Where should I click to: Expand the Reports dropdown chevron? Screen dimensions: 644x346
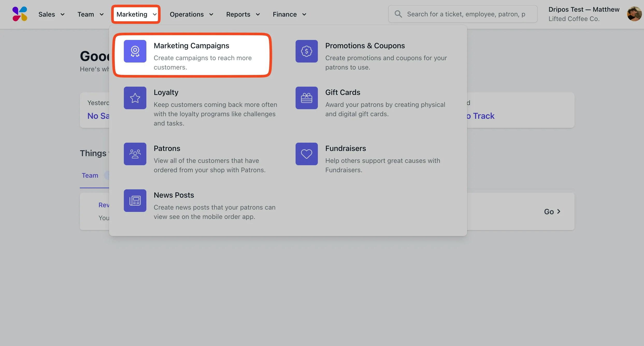click(x=257, y=14)
